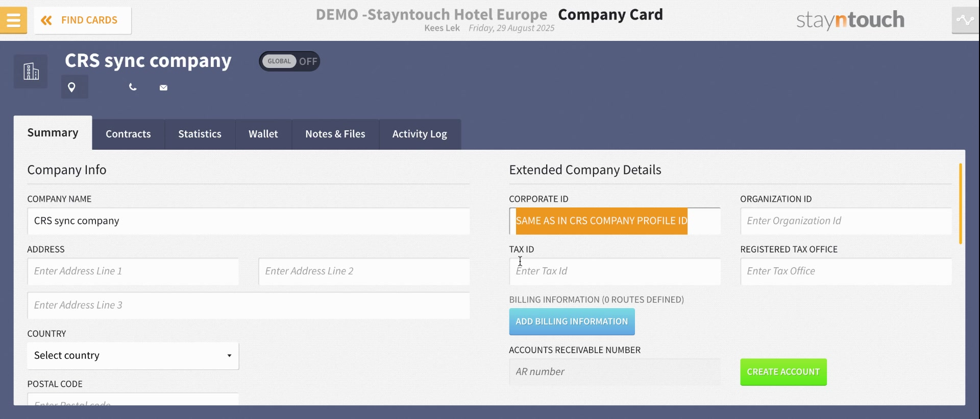Click the CRS sync company heading
980x419 pixels.
point(148,61)
